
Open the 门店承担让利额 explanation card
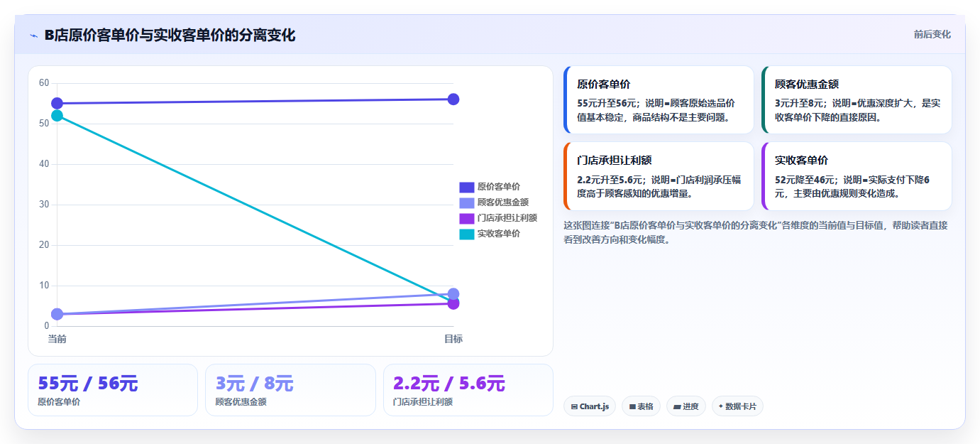659,176
